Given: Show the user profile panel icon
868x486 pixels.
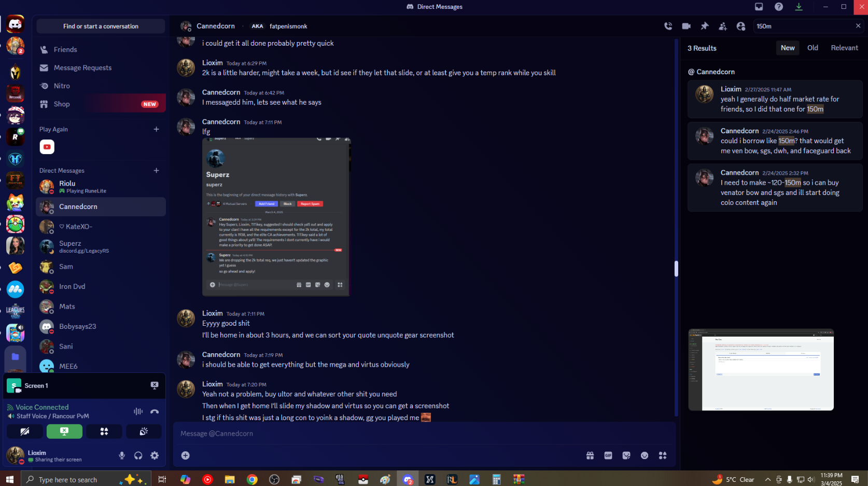Looking at the screenshot, I should pos(741,26).
